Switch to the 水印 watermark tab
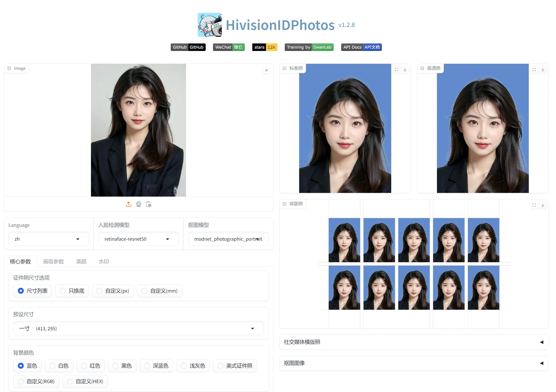556x392 pixels. coord(104,261)
